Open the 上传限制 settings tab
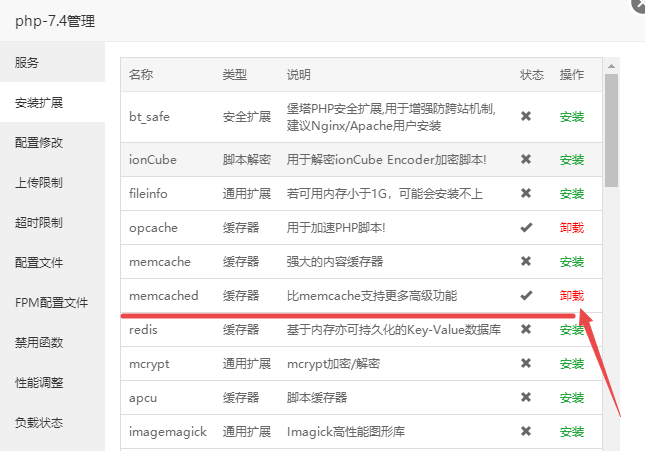 52,182
